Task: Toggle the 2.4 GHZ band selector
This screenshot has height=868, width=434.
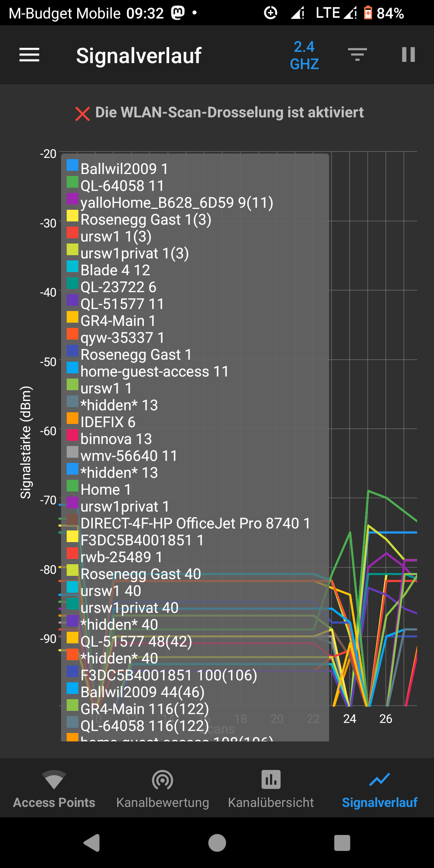Action: tap(304, 55)
